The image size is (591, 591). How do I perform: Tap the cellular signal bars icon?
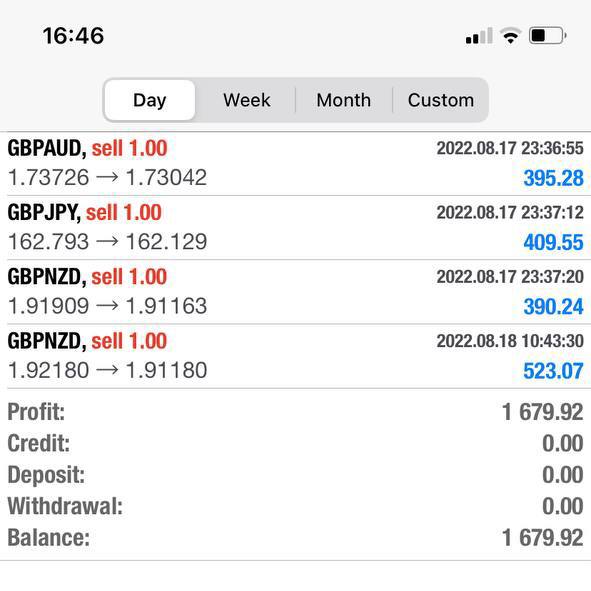[x=479, y=36]
